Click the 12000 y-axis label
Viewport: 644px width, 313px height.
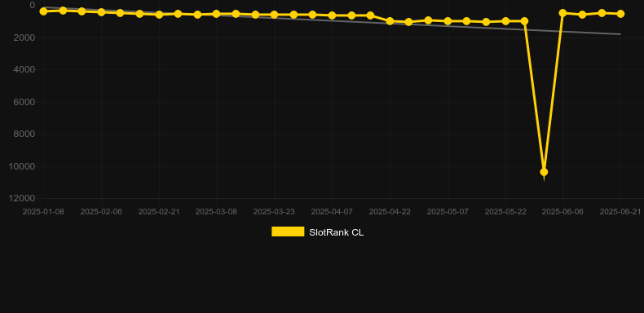[22, 198]
